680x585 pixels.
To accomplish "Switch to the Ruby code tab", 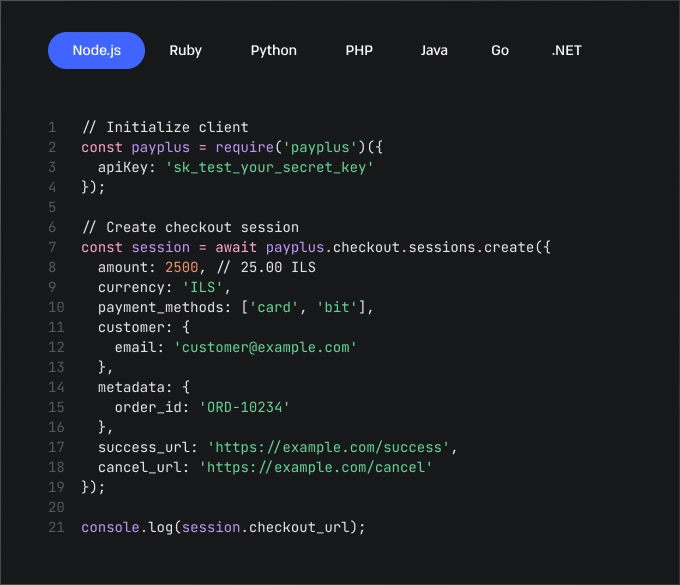I will tap(185, 51).
